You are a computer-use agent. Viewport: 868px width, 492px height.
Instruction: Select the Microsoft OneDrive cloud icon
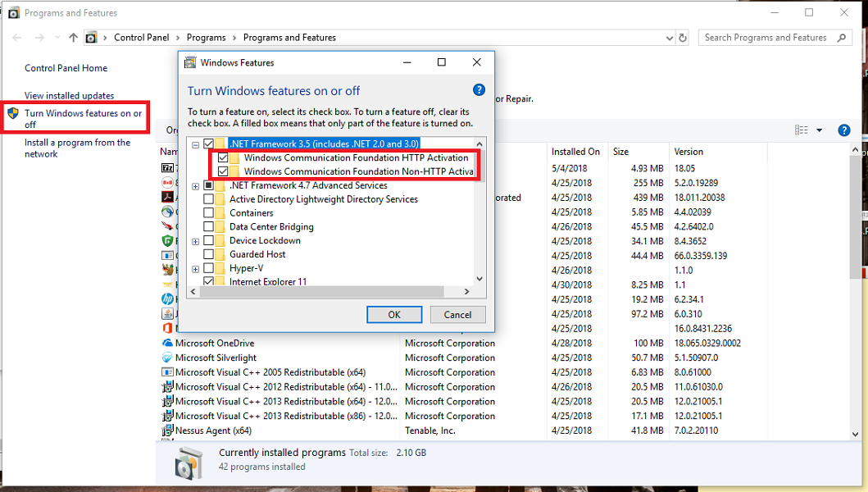(x=168, y=343)
